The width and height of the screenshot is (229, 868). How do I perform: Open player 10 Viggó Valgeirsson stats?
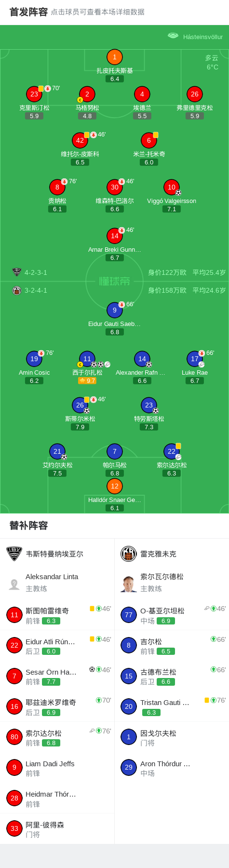pyautogui.click(x=172, y=187)
